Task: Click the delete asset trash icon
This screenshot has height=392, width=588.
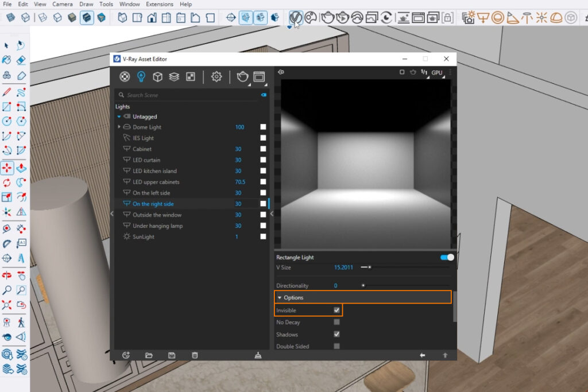Action: pyautogui.click(x=195, y=355)
